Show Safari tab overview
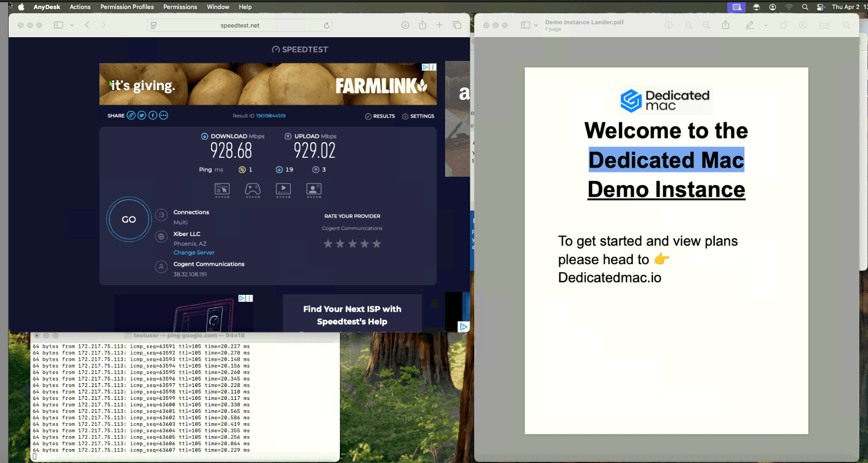 click(457, 25)
